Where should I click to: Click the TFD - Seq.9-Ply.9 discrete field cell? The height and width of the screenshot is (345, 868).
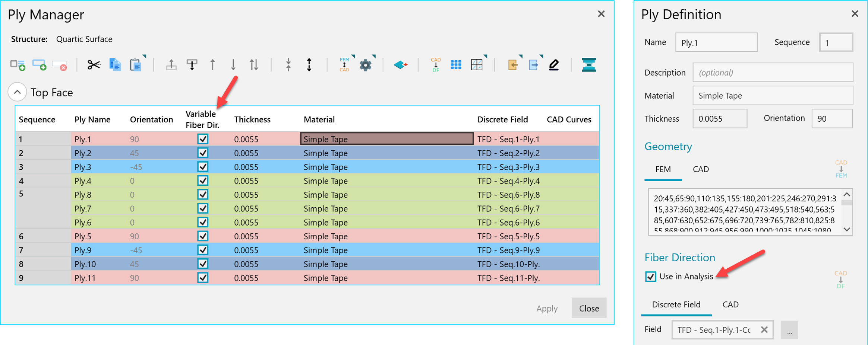coord(508,250)
